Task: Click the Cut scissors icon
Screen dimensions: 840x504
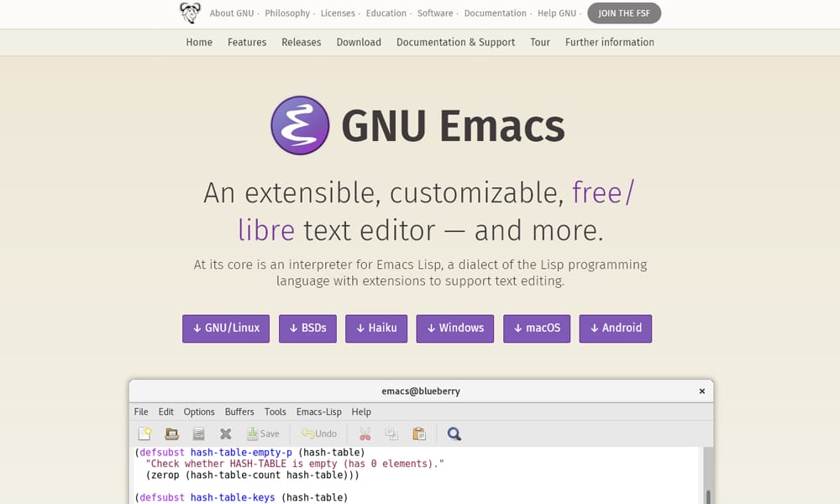Action: tap(365, 433)
